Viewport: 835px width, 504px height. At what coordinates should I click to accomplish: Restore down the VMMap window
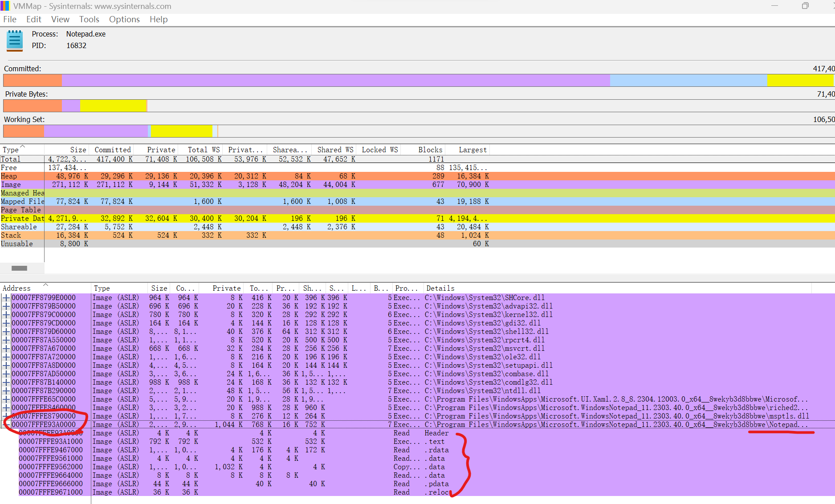coord(805,6)
